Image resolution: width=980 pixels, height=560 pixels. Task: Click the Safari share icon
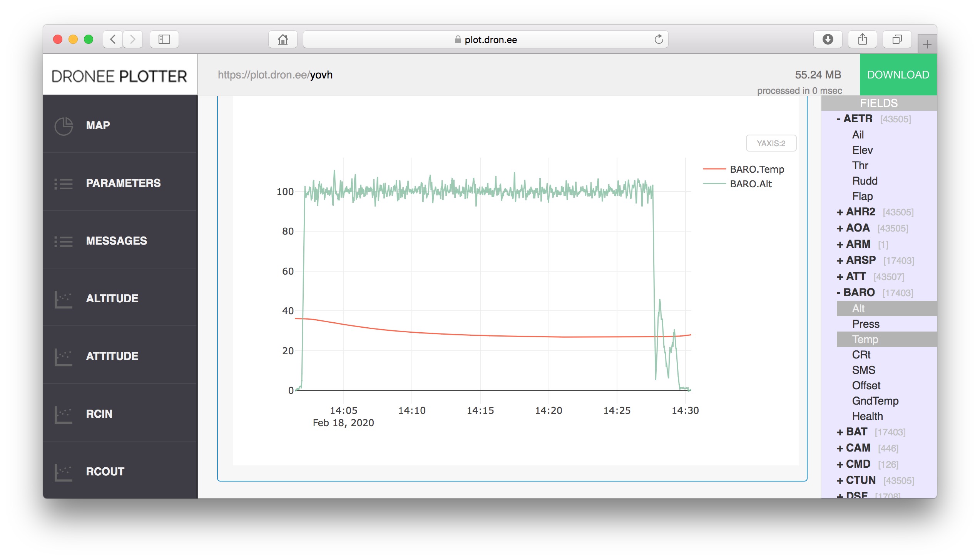(x=862, y=39)
